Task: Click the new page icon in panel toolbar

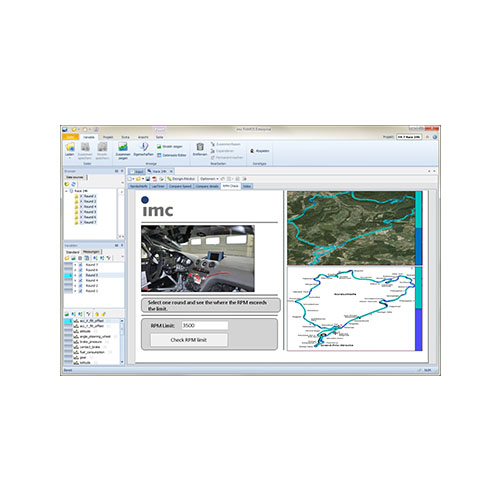Action: point(130,179)
